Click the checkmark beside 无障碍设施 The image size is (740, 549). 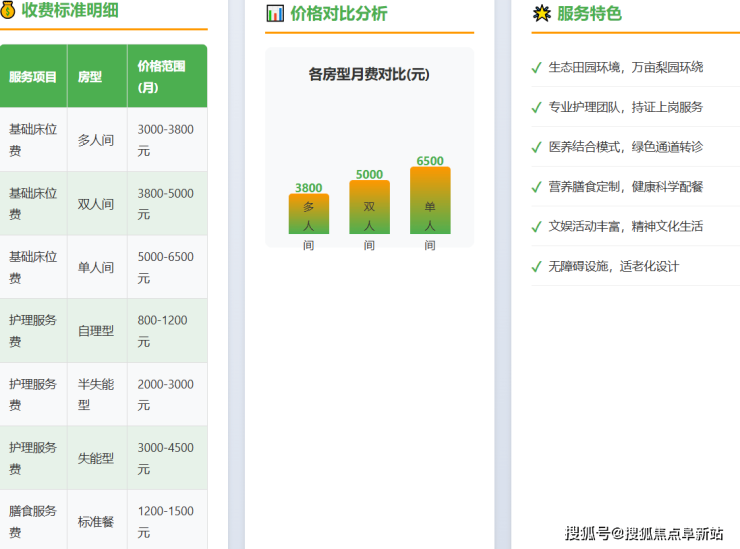click(537, 266)
